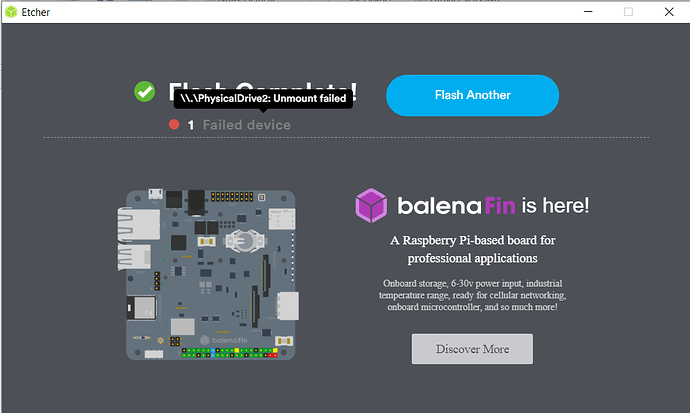Click the colored GPIO pin header on board

coord(230,352)
